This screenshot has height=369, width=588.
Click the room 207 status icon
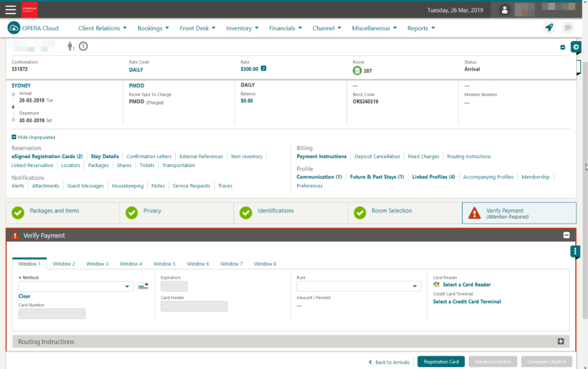tap(357, 71)
